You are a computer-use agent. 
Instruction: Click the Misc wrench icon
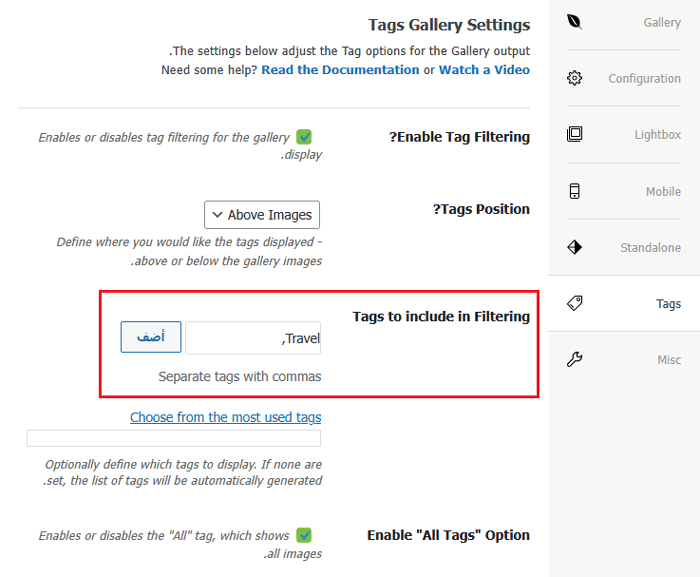tap(574, 359)
